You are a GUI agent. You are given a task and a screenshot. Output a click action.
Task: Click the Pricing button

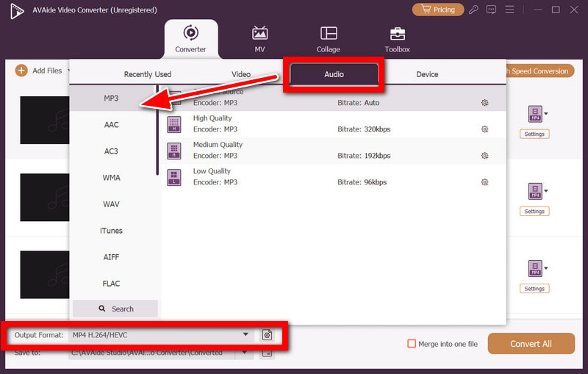point(437,10)
